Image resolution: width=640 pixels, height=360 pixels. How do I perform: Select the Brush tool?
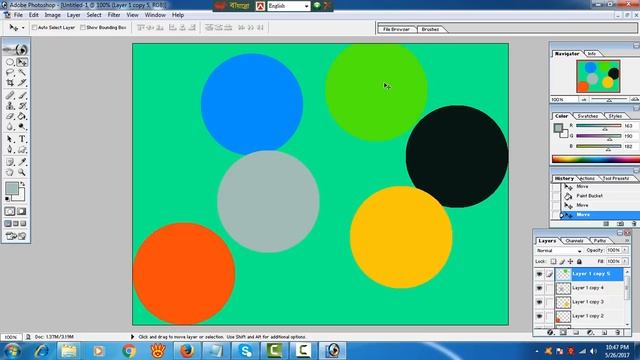(22, 96)
